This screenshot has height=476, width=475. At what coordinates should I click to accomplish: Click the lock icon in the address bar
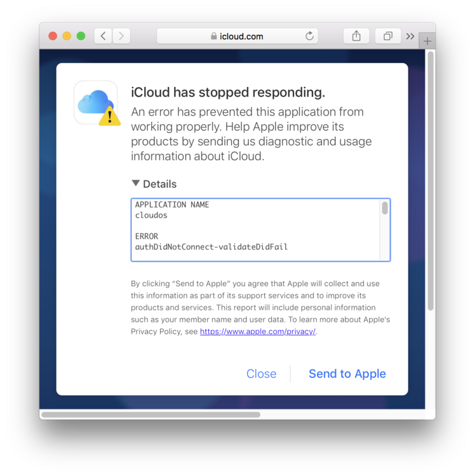point(214,36)
